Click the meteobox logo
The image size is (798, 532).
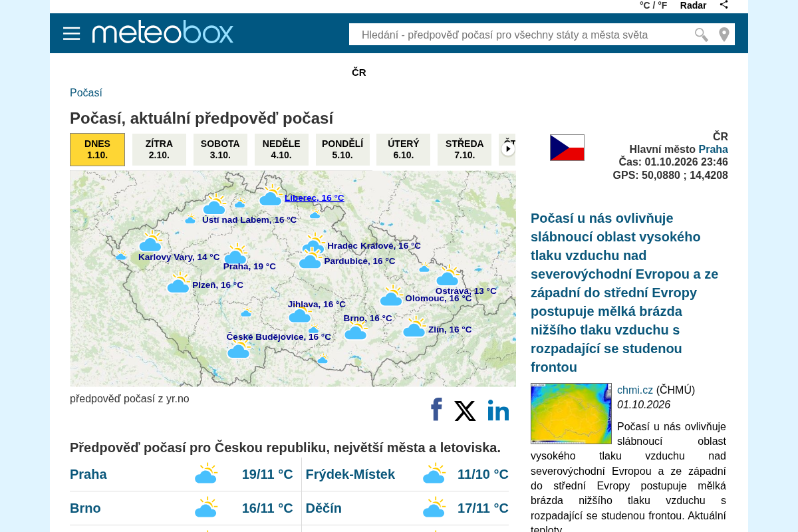pyautogui.click(x=163, y=32)
